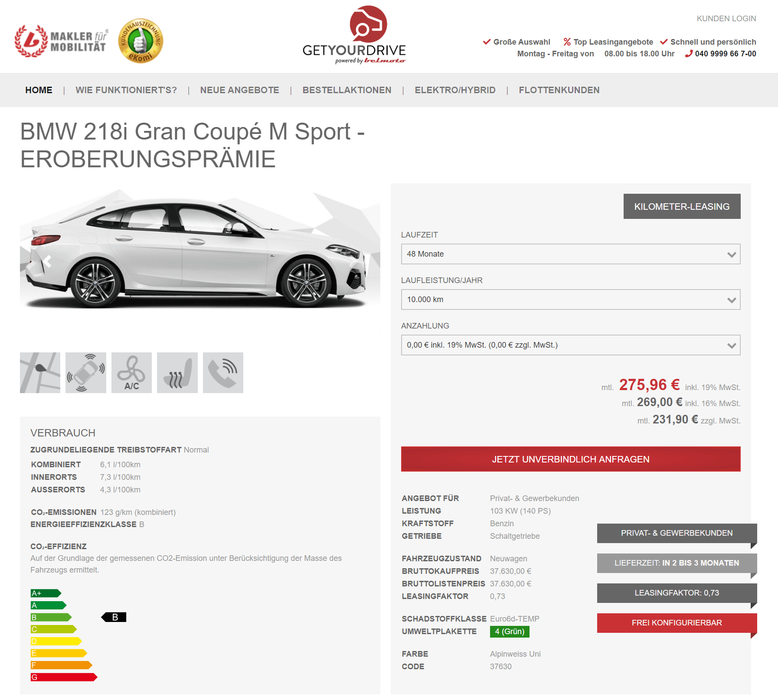
Task: Click LIEFERZEIT: IN 2 BIS 3 MONATEN ribbon
Action: point(677,563)
